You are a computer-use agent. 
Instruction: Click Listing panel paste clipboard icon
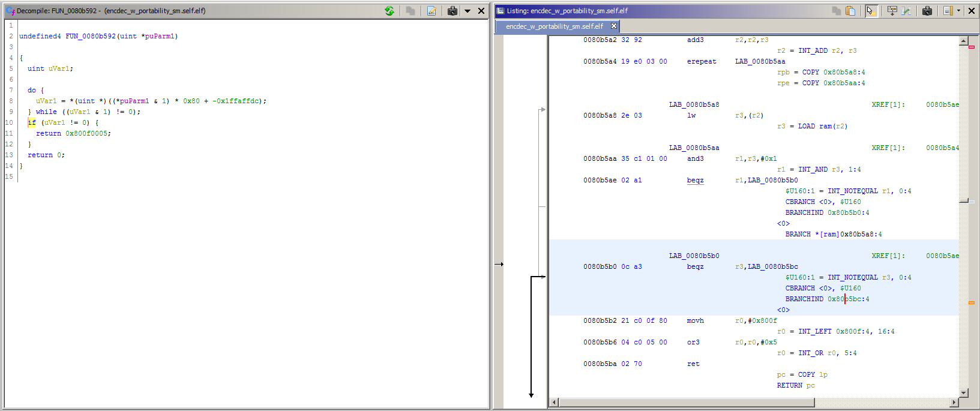[x=850, y=11]
